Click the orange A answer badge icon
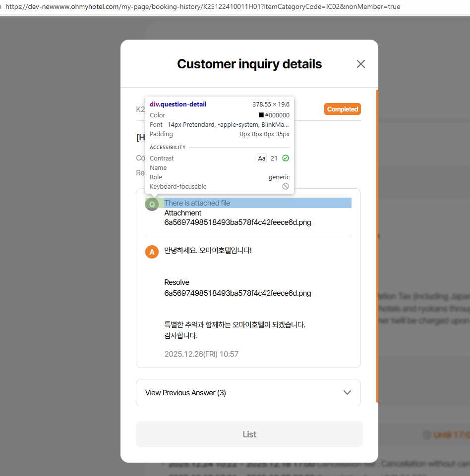Screen dimensions: 470x476 [152, 252]
